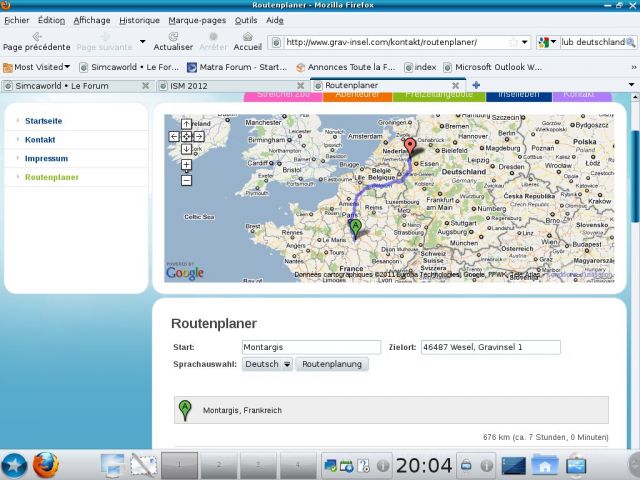Click the Routenplanung button

click(x=332, y=364)
